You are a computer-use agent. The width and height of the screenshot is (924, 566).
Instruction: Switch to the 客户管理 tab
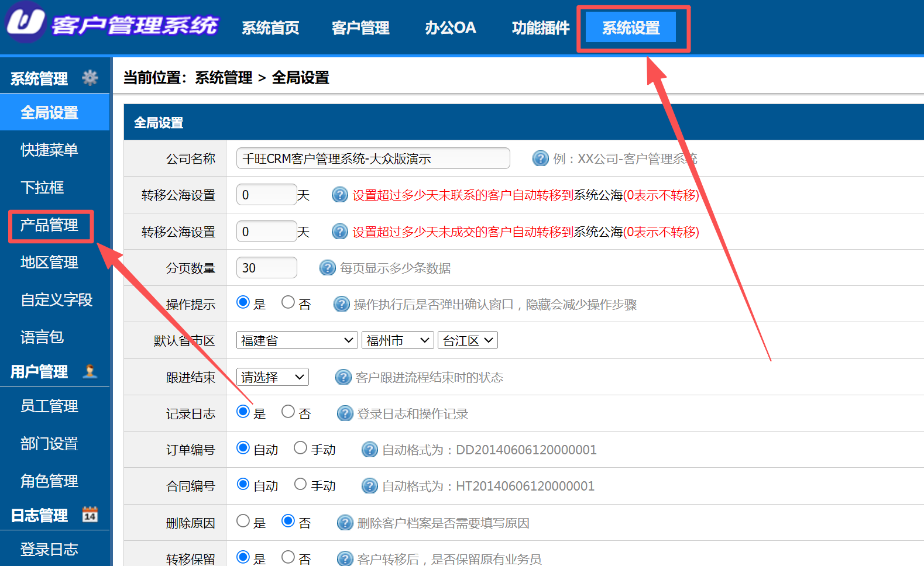pyautogui.click(x=360, y=27)
